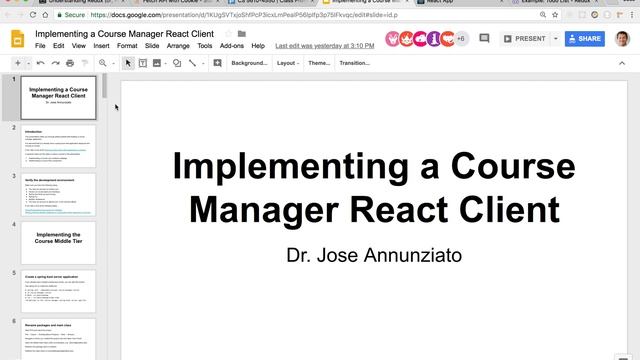Open Background settings
Viewport: 640px width, 360px height.
pos(249,63)
